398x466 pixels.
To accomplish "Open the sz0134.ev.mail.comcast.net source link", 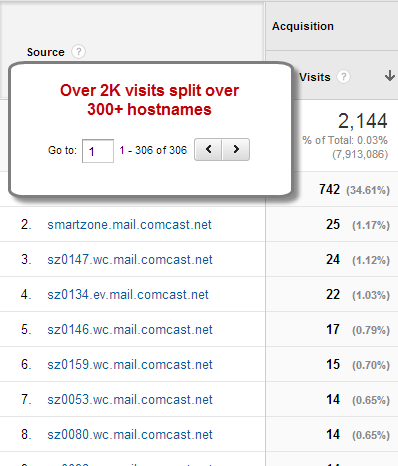I will (x=128, y=295).
